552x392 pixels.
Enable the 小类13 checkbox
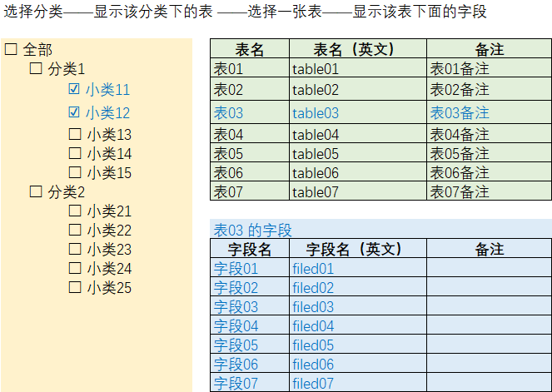coord(74,134)
